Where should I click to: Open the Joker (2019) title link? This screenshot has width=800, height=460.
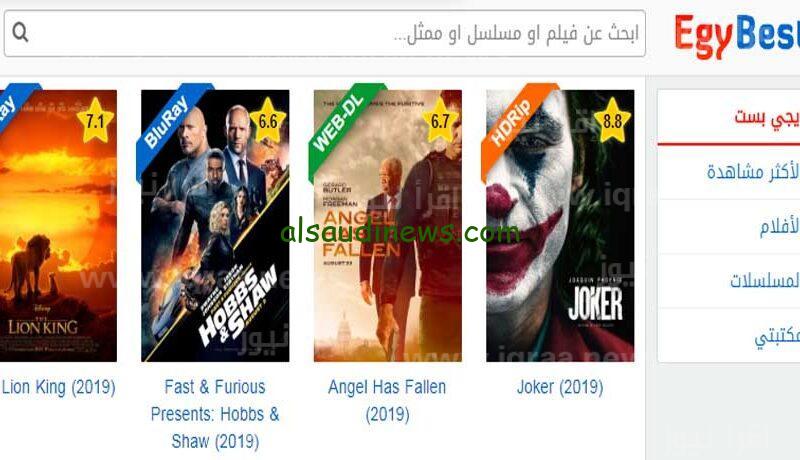pos(560,387)
